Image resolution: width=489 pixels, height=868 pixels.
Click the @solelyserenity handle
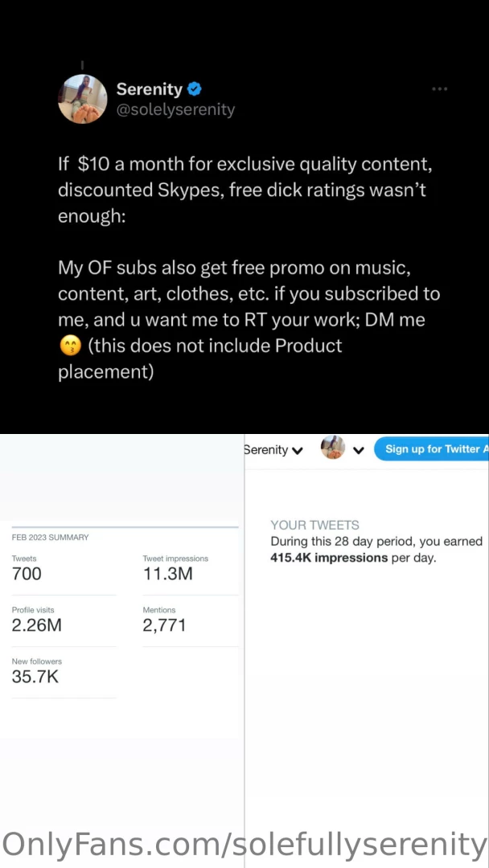click(176, 109)
